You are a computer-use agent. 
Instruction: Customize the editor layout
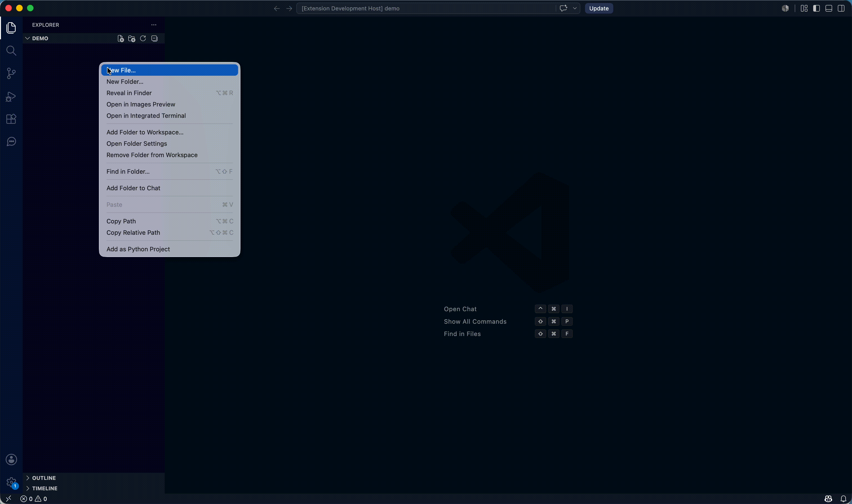[804, 9]
